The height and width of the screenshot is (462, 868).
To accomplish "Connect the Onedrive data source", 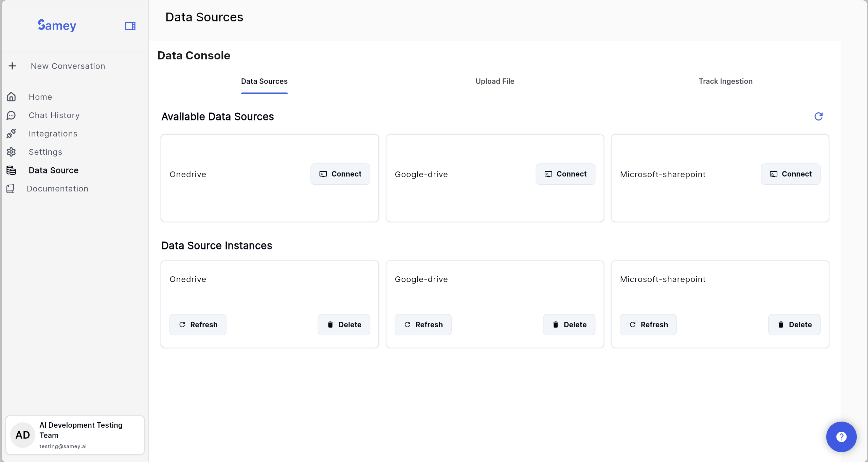I will (x=340, y=174).
